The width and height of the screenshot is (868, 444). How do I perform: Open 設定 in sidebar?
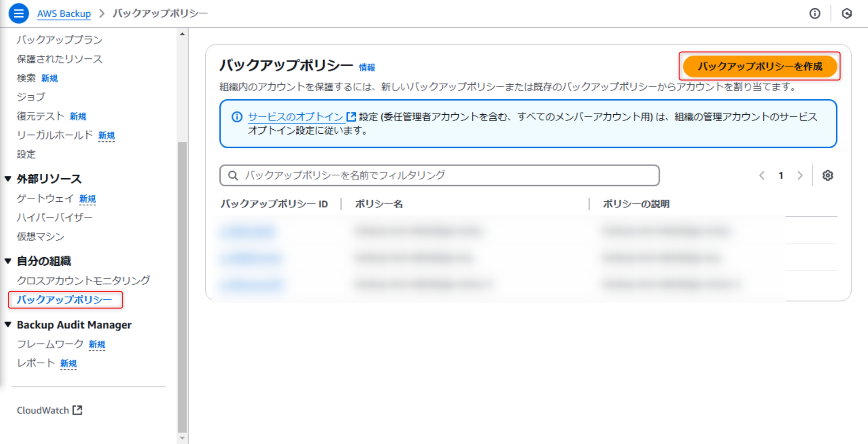pos(26,154)
